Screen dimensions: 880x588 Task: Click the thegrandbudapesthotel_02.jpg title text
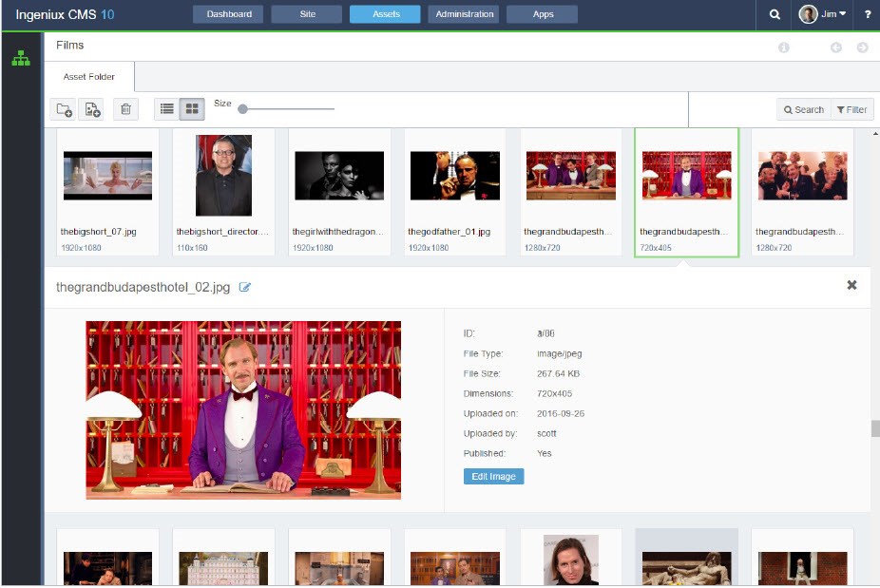(x=143, y=287)
